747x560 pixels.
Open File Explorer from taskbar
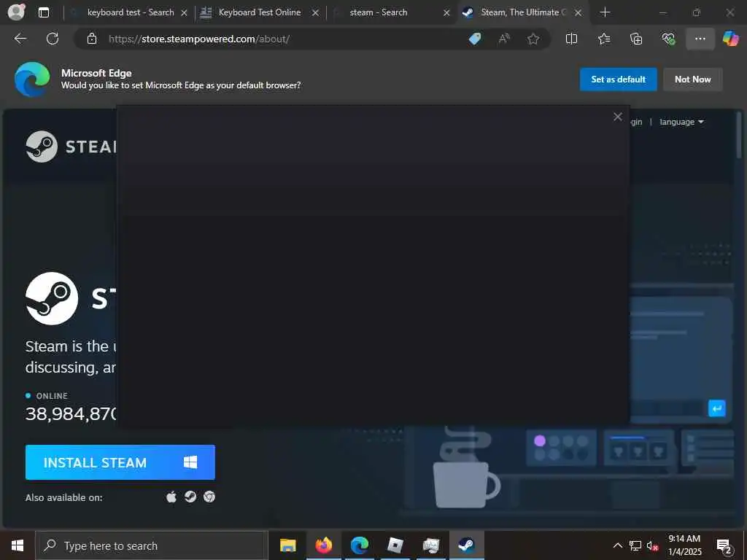287,545
